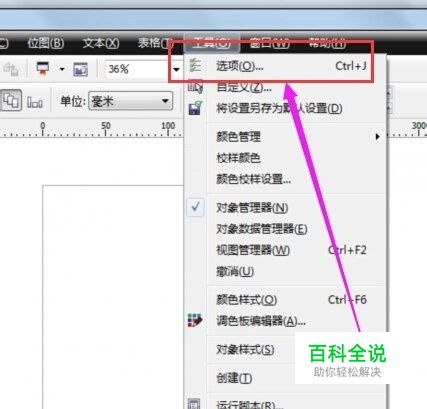Click the zoom level field showing 36%
427x409 pixels.
(x=138, y=69)
